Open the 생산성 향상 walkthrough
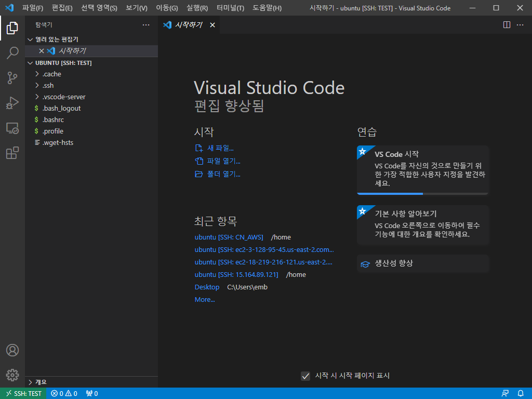Image resolution: width=532 pixels, height=399 pixels. click(423, 263)
